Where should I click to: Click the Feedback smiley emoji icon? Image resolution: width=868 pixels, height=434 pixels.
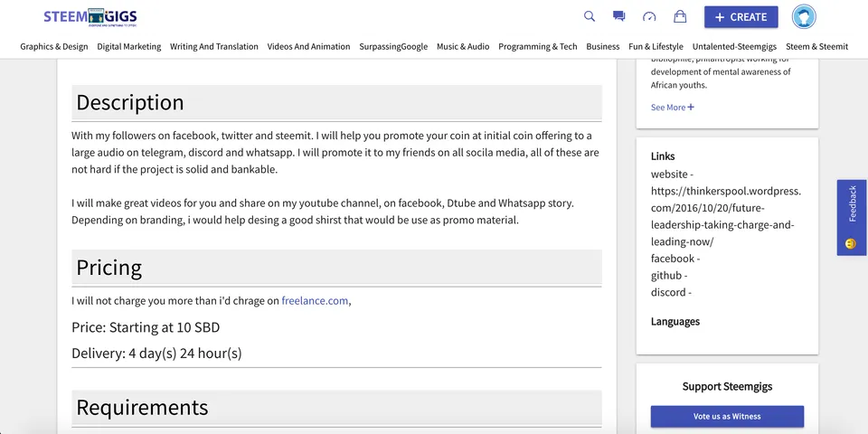[851, 243]
